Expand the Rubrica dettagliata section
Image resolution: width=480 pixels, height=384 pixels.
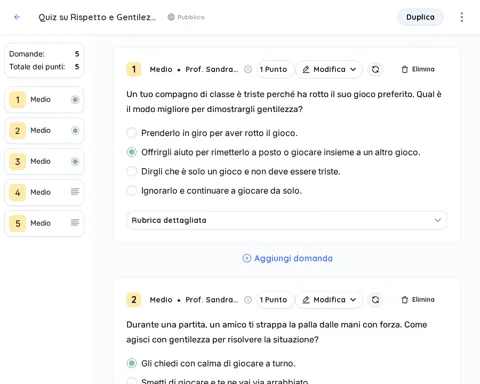click(x=286, y=220)
